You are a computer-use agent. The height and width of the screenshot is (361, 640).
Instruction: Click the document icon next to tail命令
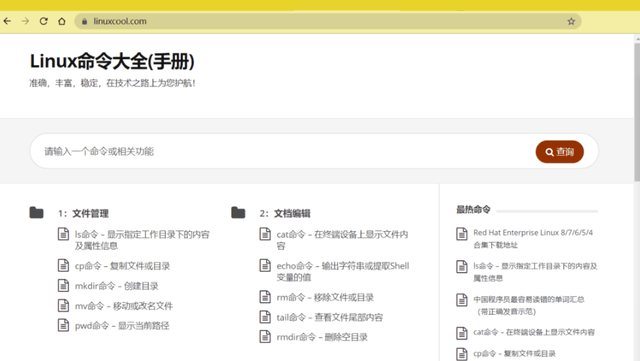coord(265,317)
